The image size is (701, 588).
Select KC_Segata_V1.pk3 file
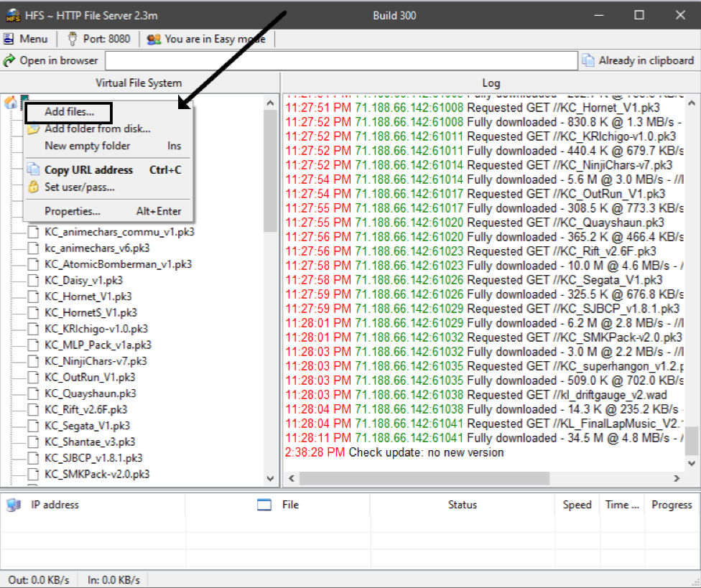click(x=87, y=425)
